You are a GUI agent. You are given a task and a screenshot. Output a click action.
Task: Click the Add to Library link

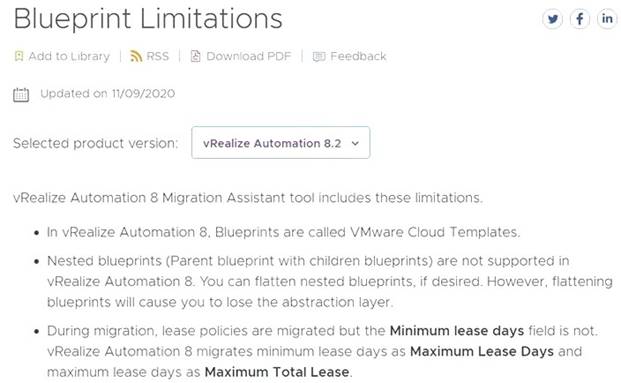[69, 56]
